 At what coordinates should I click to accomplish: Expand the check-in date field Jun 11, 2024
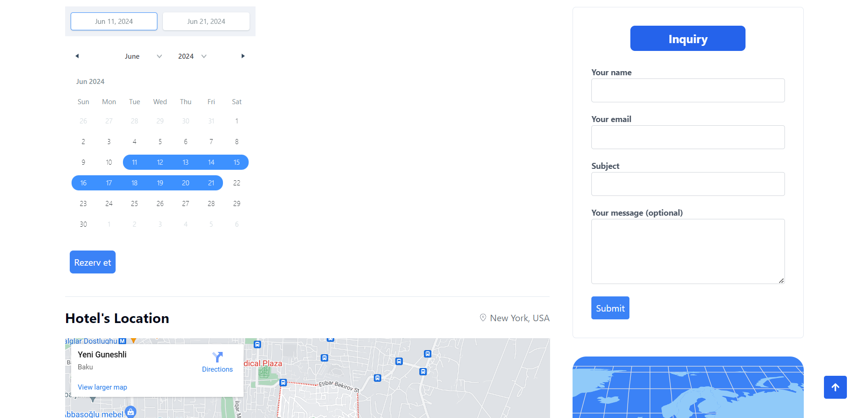coord(114,21)
